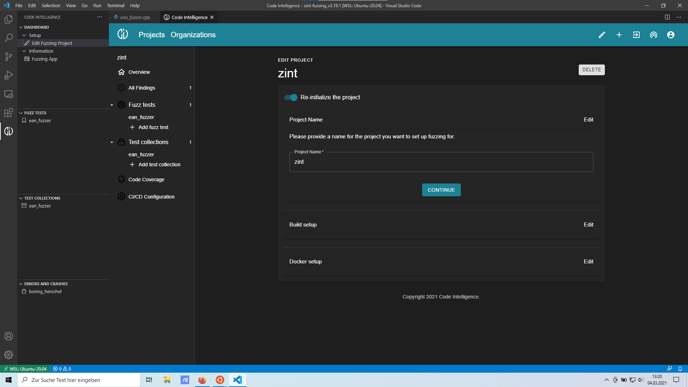The width and height of the screenshot is (688, 387).
Task: Collapse the Information tree node
Action: pos(24,51)
